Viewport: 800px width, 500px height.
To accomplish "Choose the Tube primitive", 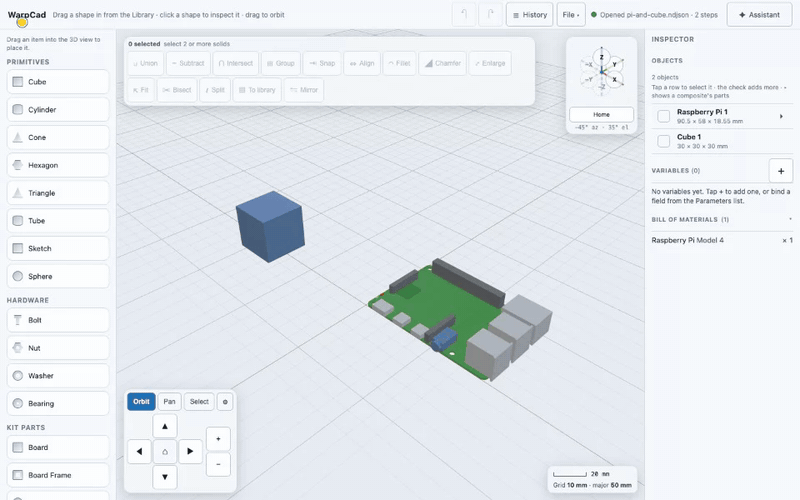I will [58, 220].
